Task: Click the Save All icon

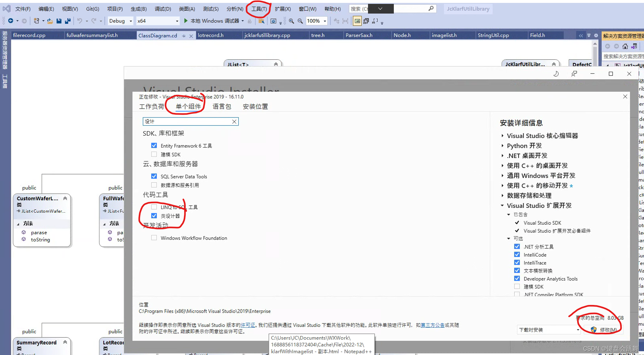Action: 68,21
